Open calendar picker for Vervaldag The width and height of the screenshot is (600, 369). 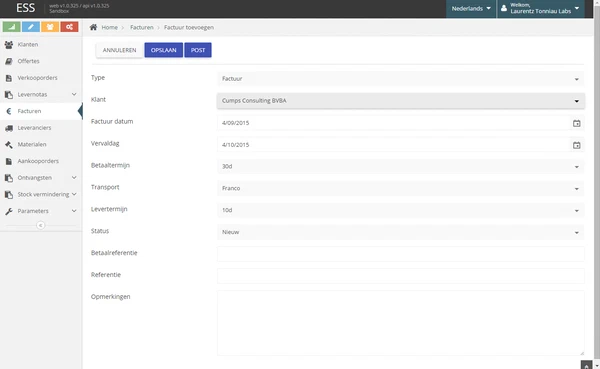576,145
